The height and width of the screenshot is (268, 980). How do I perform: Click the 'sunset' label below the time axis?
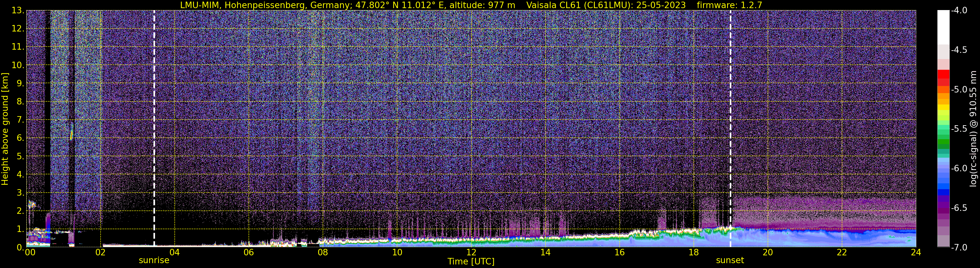[730, 261]
